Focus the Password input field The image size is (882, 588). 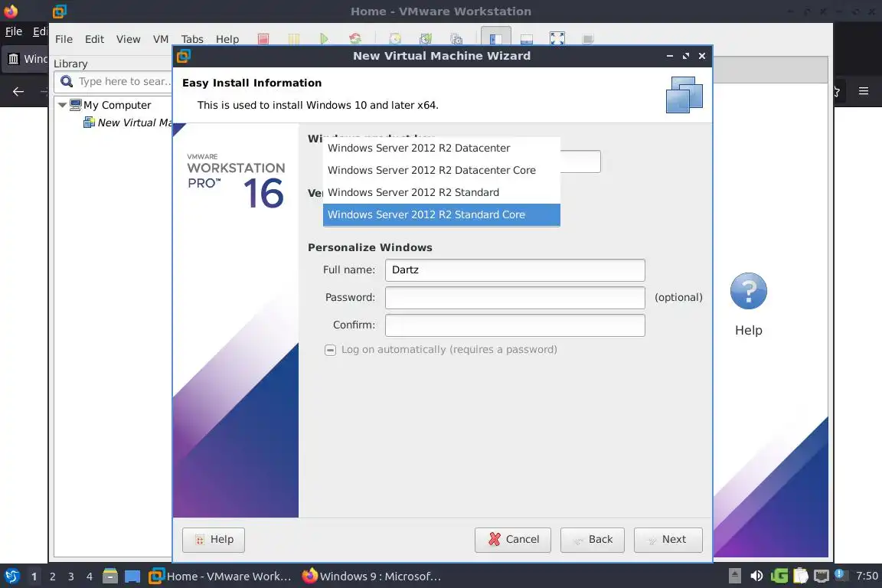point(514,298)
